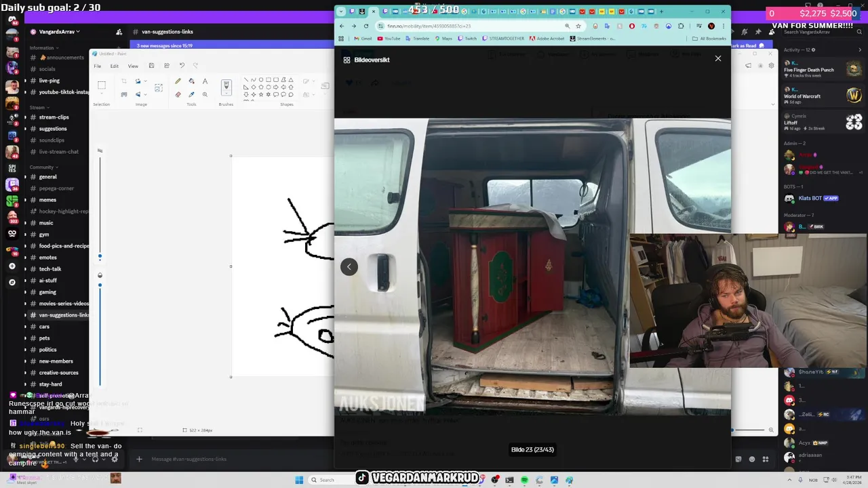
Task: Select the Pencil tool in Paint
Action: pyautogui.click(x=178, y=81)
